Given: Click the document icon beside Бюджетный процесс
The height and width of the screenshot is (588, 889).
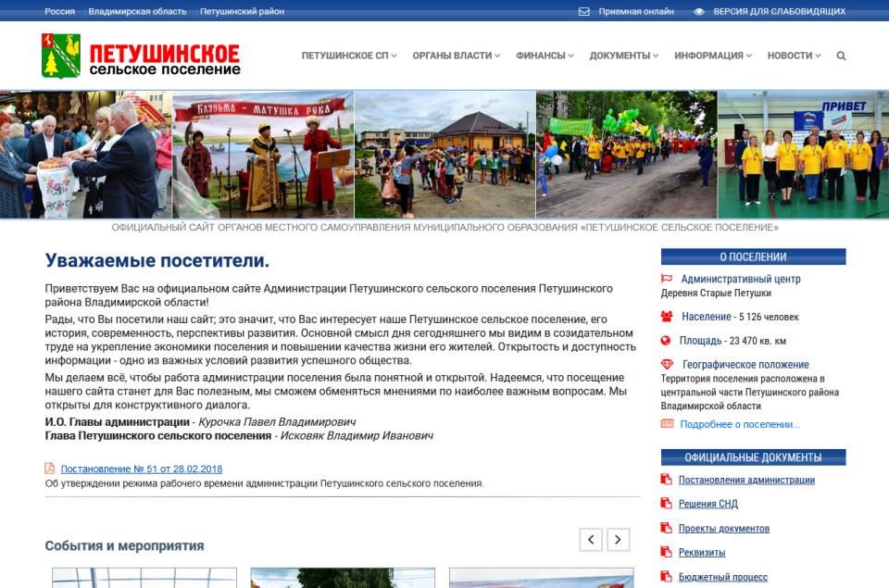Looking at the screenshot, I should point(666,577).
